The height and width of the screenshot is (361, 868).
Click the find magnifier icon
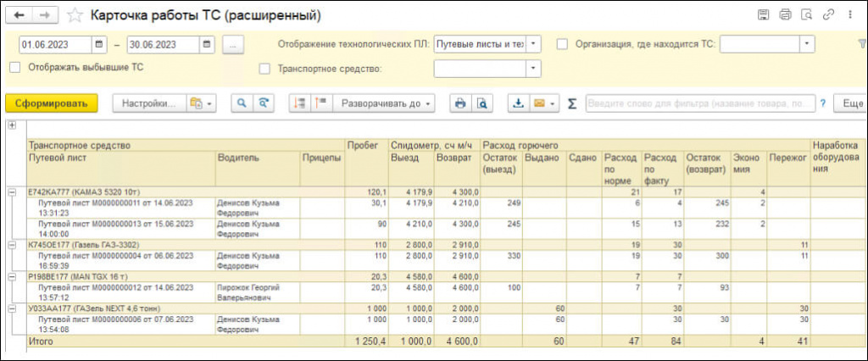point(242,103)
